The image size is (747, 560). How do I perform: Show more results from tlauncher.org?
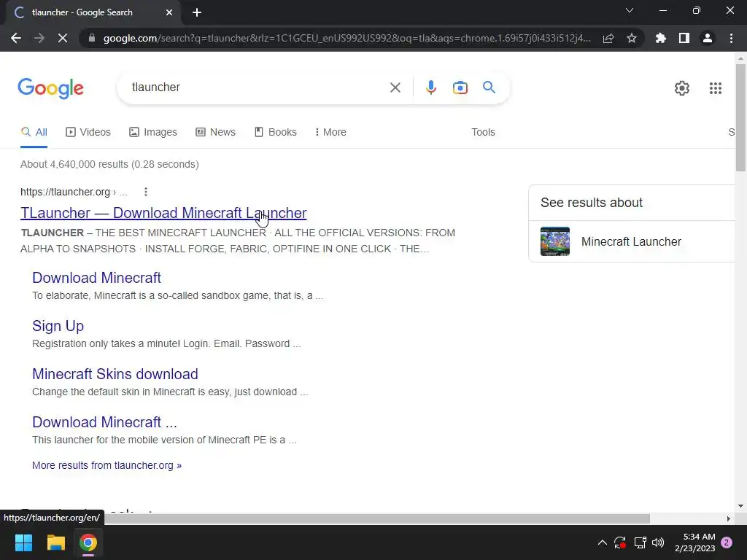107,465
